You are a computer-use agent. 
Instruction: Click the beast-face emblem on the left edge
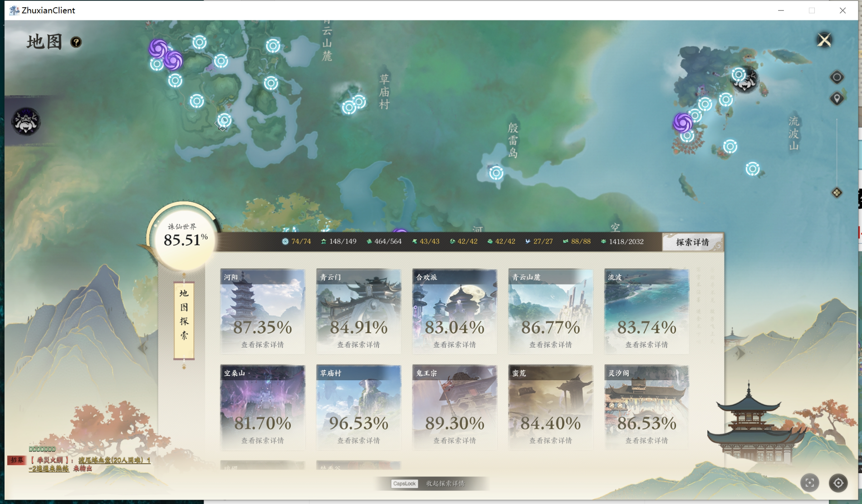(26, 121)
